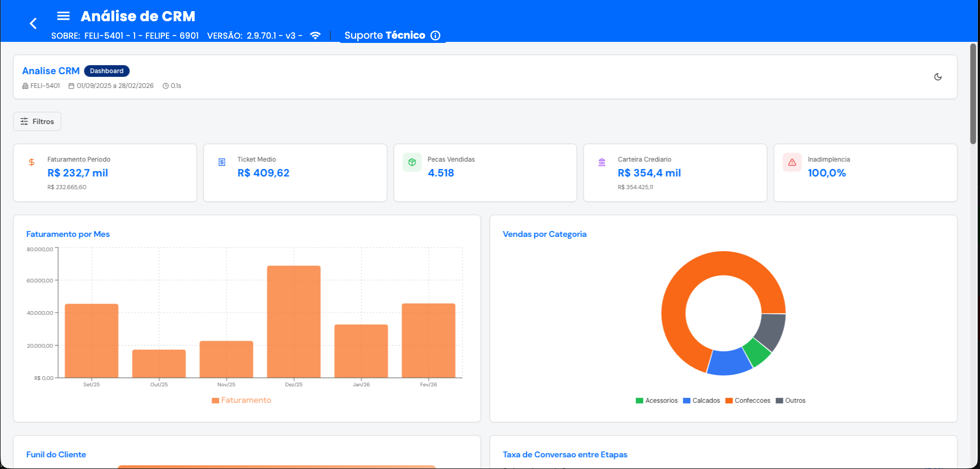Open Suporte Técnico link
Viewport: 980px width, 469px height.
point(385,36)
